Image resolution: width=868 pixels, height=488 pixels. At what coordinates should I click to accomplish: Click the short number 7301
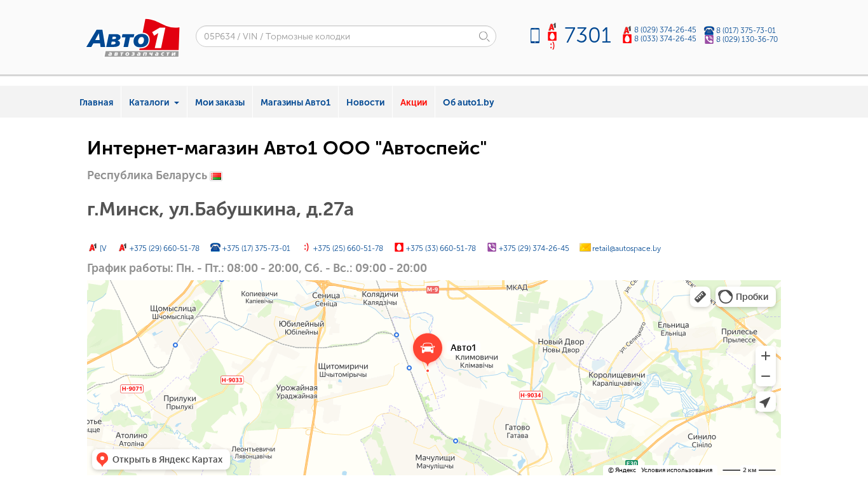[x=587, y=36]
